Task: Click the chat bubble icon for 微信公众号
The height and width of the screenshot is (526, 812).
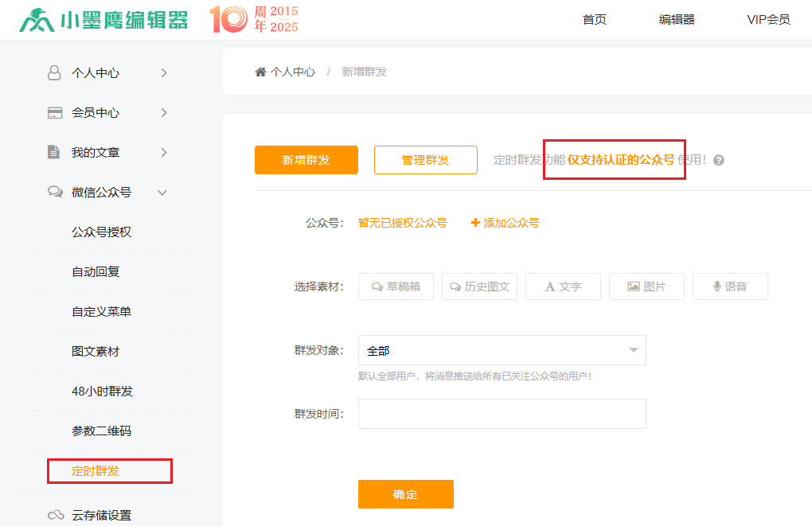Action: (x=54, y=192)
